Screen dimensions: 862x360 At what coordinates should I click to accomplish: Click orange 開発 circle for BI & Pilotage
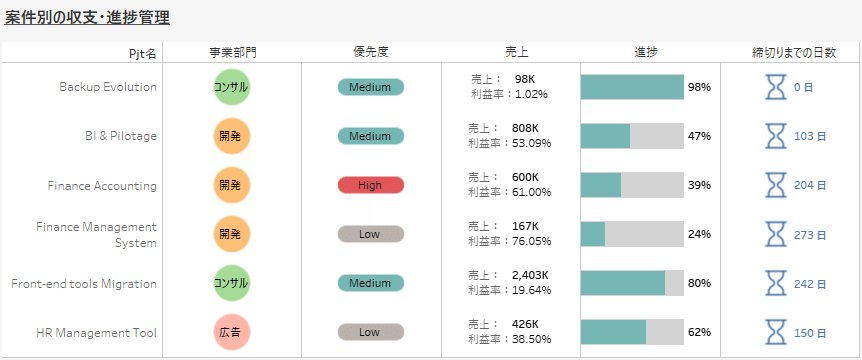tap(231, 136)
